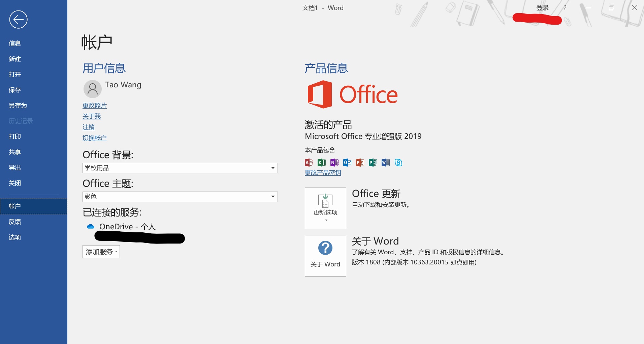This screenshot has width=644, height=344.
Task: Click the Switch account (切换帐户) link
Action: (x=95, y=138)
